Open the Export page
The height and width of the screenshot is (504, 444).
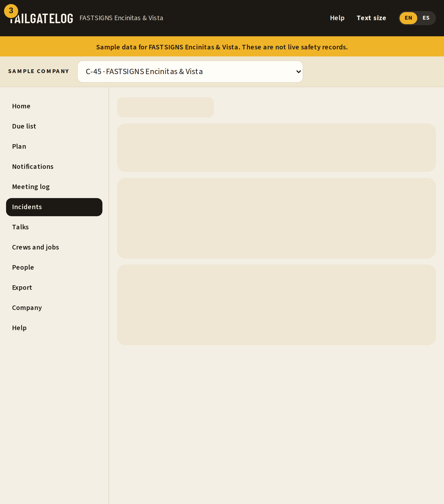click(x=54, y=288)
